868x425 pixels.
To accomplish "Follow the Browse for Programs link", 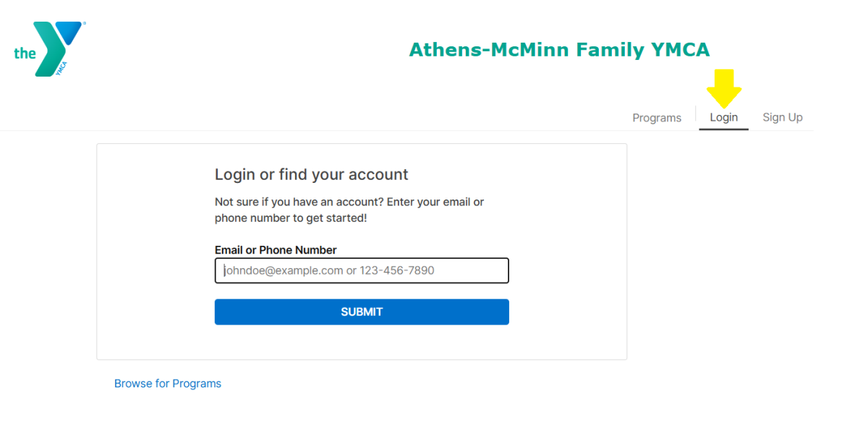I will [168, 384].
